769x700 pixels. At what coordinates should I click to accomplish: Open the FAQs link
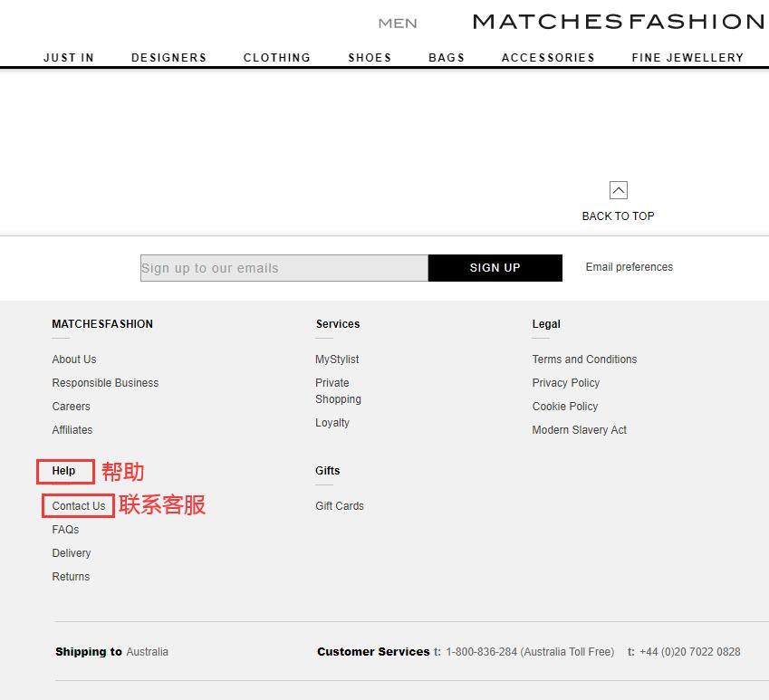(x=65, y=530)
